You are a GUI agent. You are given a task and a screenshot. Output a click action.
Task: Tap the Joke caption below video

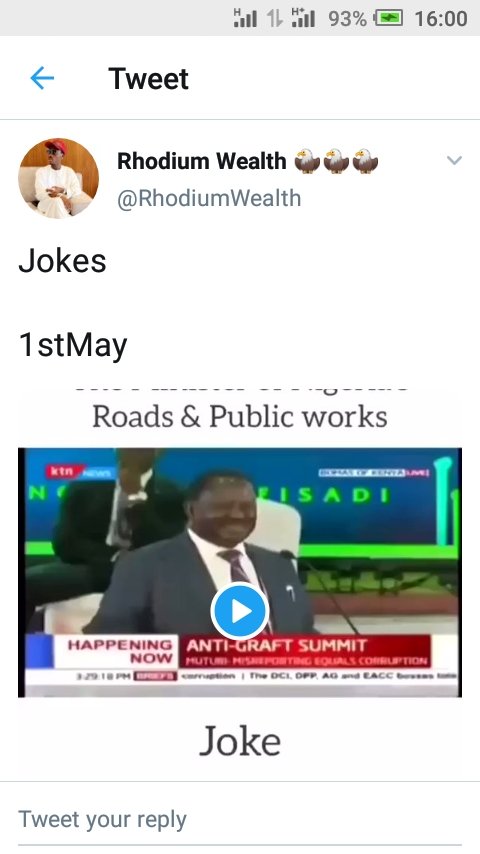tap(240, 741)
